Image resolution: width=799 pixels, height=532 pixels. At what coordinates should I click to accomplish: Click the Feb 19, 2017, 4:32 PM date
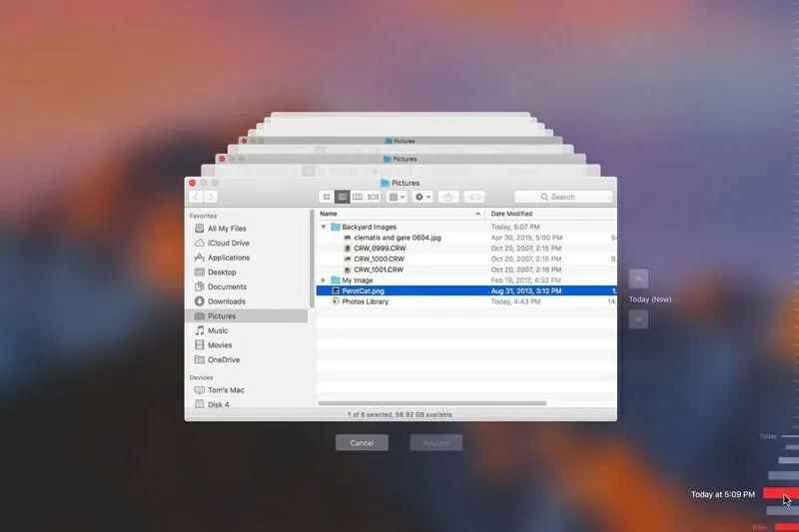tap(525, 280)
